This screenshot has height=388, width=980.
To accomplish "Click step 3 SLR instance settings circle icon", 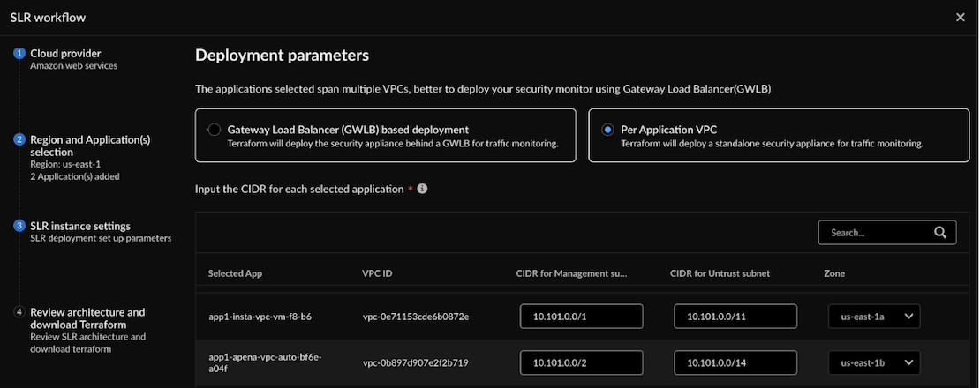I will pyautogui.click(x=19, y=226).
